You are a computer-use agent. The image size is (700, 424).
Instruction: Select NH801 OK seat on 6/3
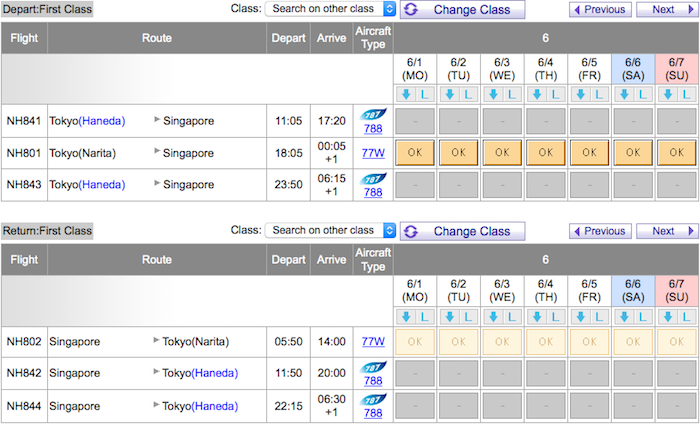[x=502, y=153]
